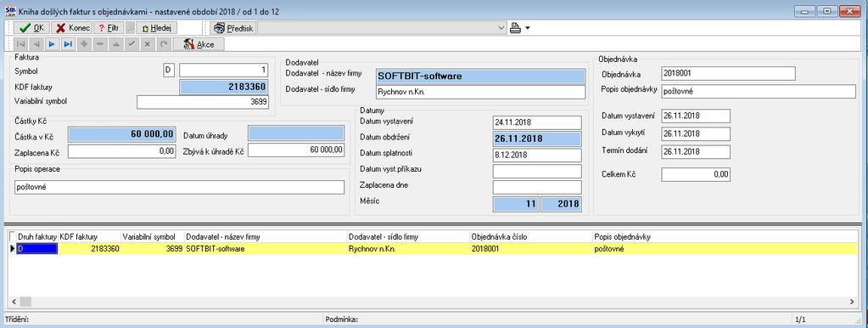Click the Popis operace field poštovné
This screenshot has width=868, height=328.
pyautogui.click(x=179, y=187)
